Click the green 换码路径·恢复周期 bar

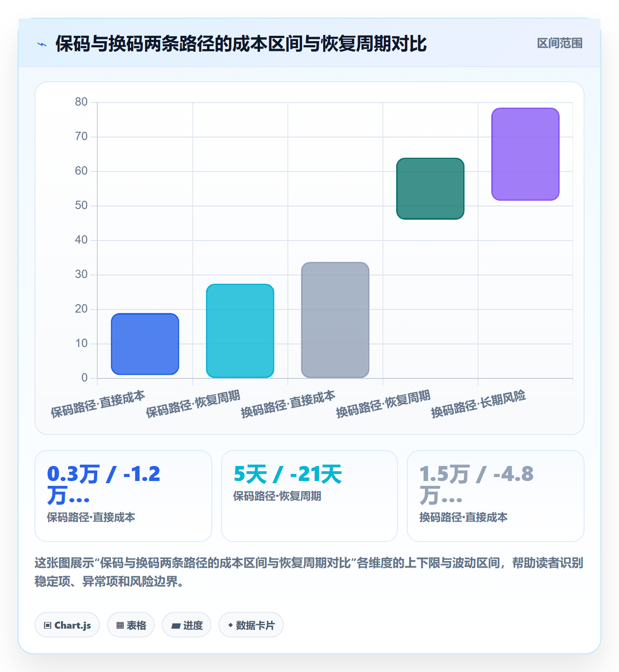pos(430,189)
